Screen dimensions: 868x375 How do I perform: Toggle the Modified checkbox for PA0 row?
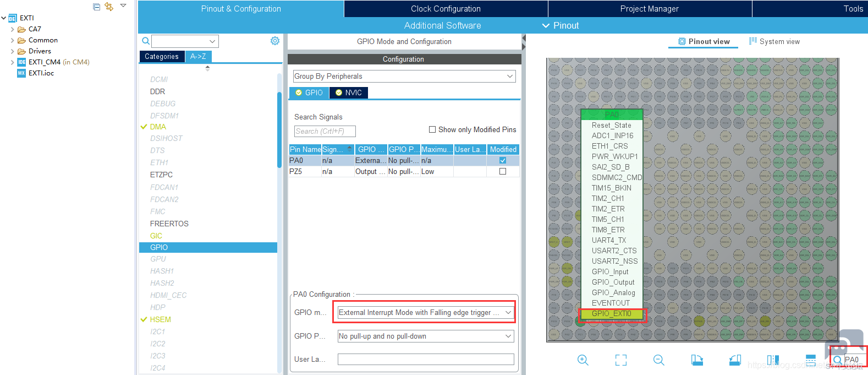click(x=502, y=160)
